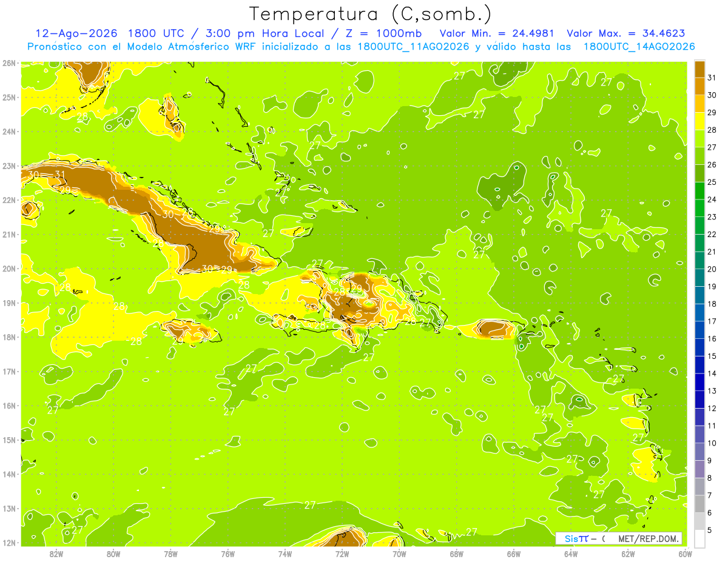
Task: Click the color bar legend value 15
Action: (x=712, y=356)
